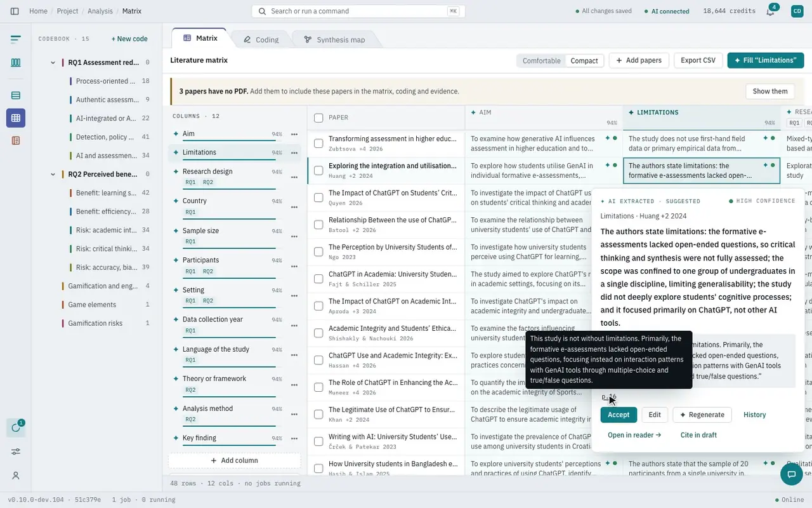
Task: Open the library shelf icon in left rail
Action: tap(16, 62)
